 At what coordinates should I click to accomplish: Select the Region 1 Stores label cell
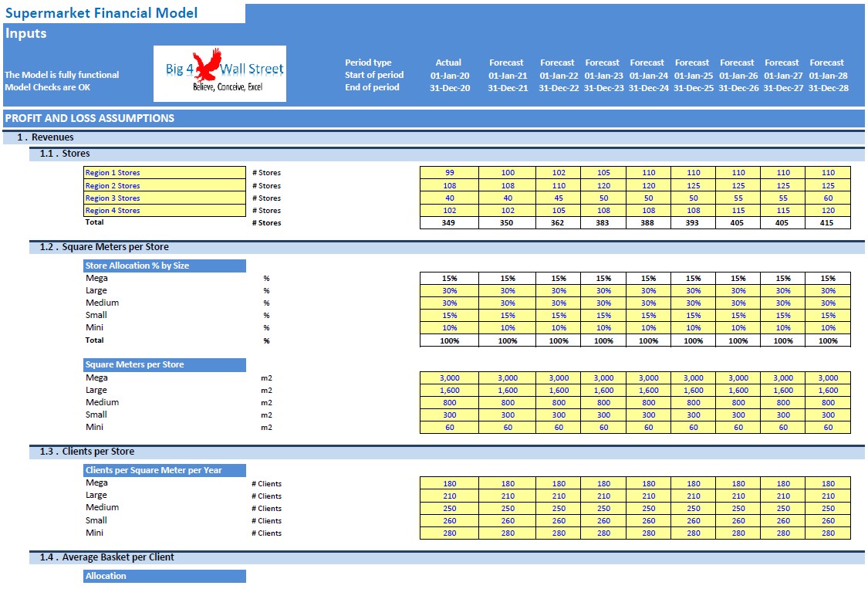pos(164,172)
